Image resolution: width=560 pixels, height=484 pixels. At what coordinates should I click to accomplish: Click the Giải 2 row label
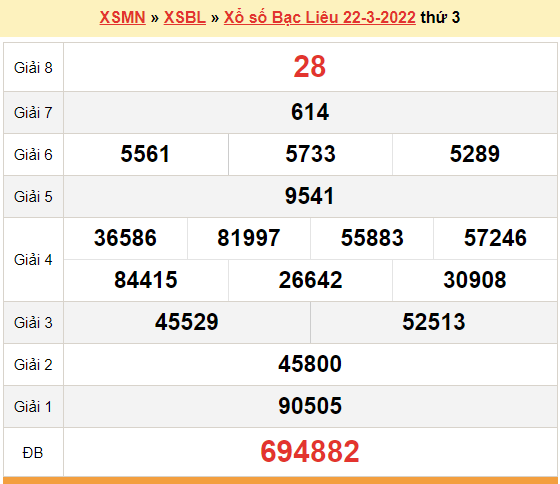33,365
